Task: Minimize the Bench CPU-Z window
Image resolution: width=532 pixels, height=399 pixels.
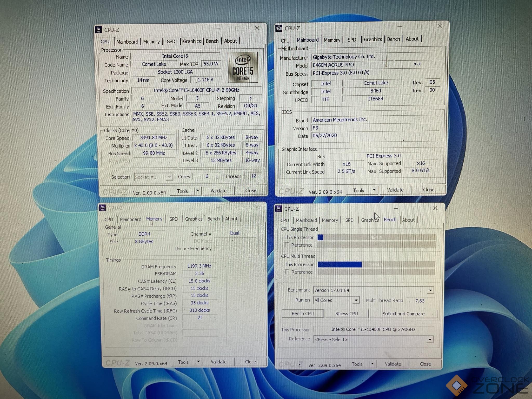Action: tap(396, 208)
